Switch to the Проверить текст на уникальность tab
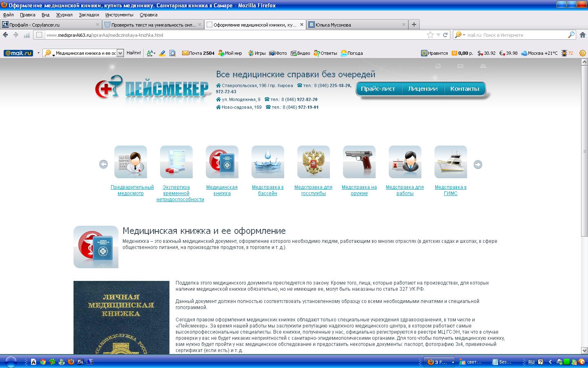 pyautogui.click(x=153, y=25)
